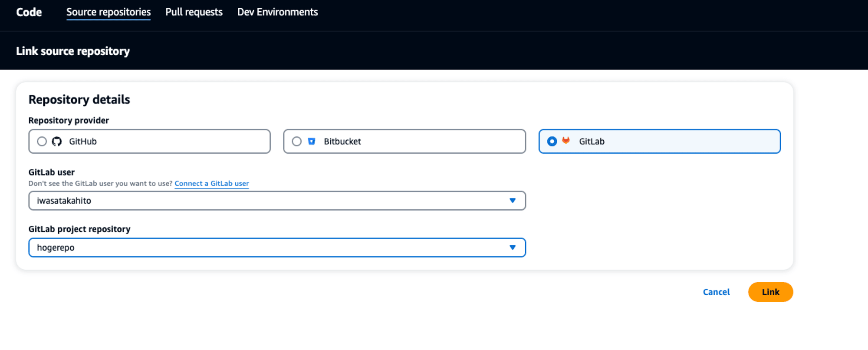Select the Bitbucket radio button
The image size is (868, 350).
pos(296,142)
